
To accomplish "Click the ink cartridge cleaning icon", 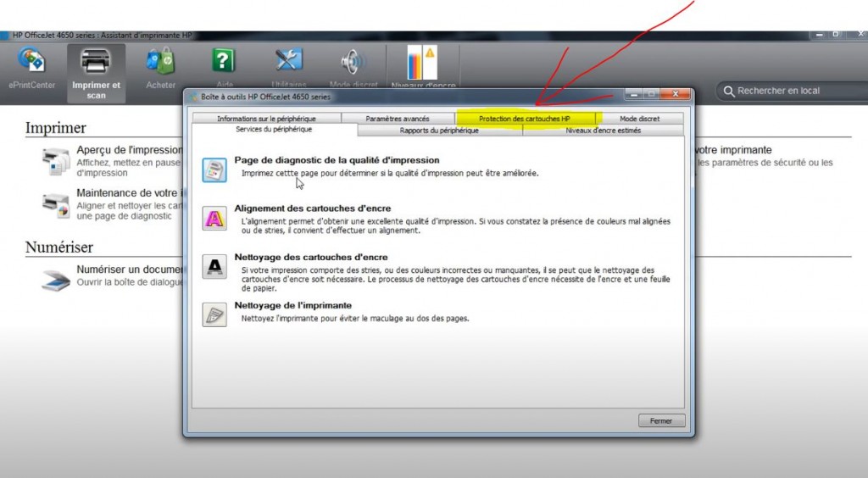I will 214,267.
